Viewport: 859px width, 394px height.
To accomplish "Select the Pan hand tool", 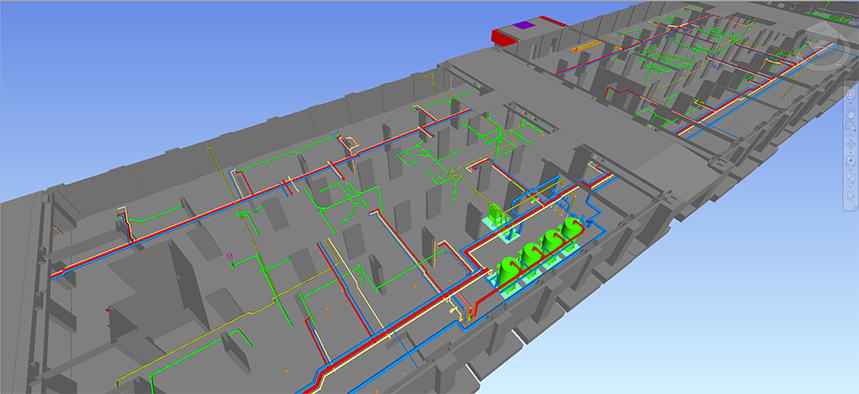I will coord(851,113).
